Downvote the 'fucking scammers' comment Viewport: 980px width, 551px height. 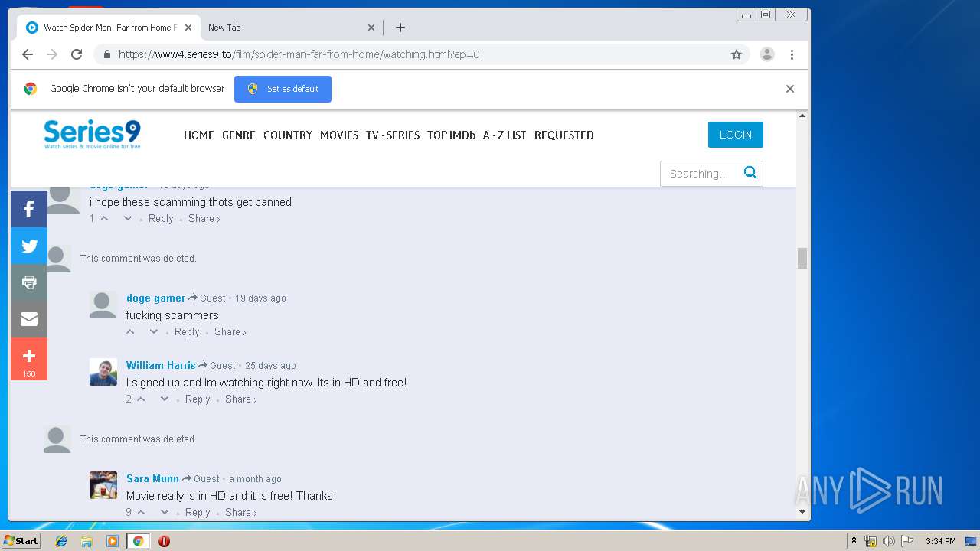pos(154,332)
